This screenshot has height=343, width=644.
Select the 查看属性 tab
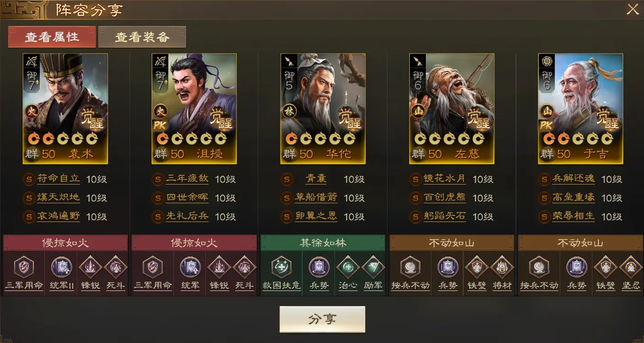coord(52,37)
